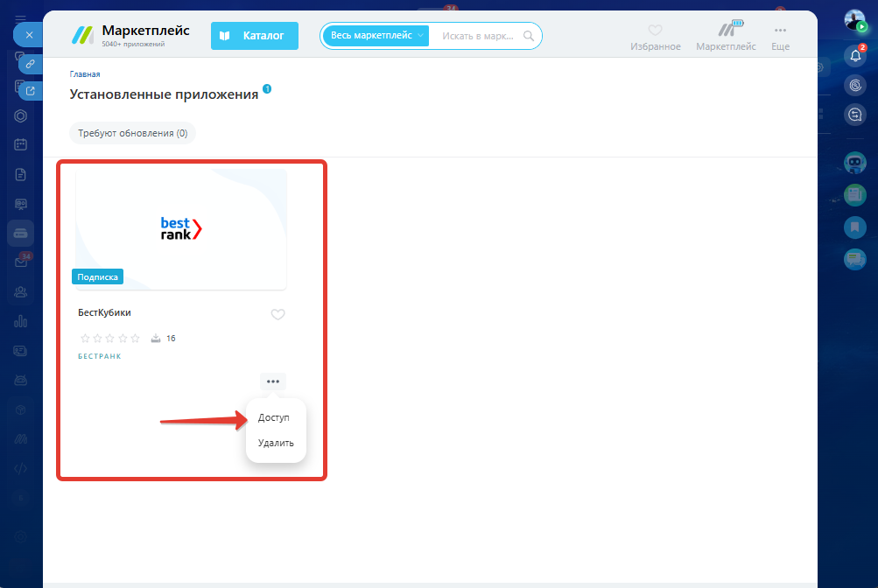
Task: Click the copy link icon on the panel edge
Action: tap(30, 64)
